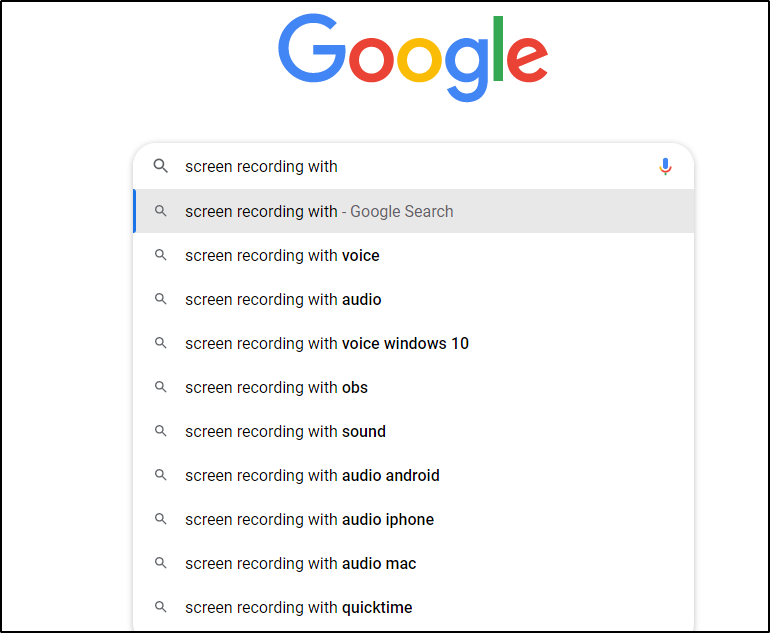Click the magnifier icon in search box
770x633 pixels.
(x=160, y=167)
